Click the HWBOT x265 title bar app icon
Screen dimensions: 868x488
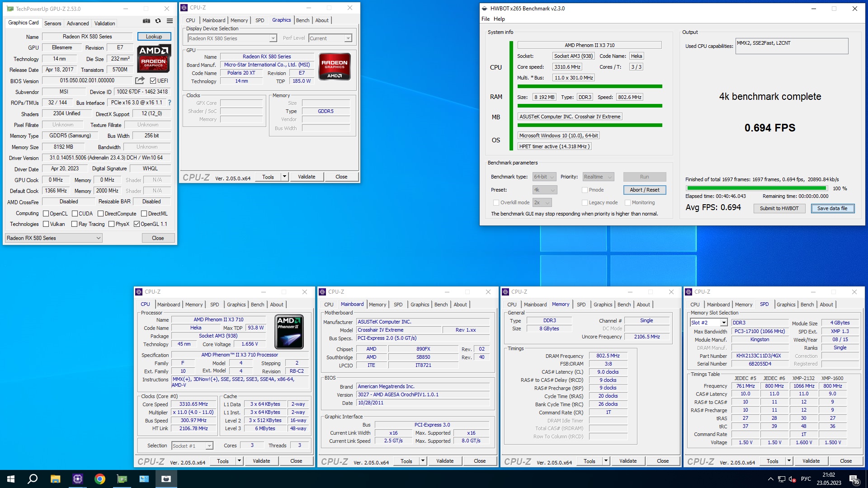pos(485,8)
